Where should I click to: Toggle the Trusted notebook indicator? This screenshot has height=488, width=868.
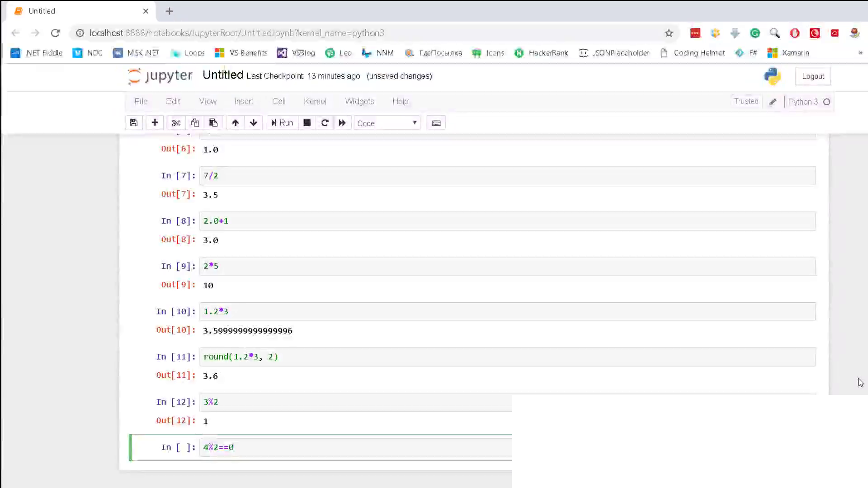pos(746,101)
